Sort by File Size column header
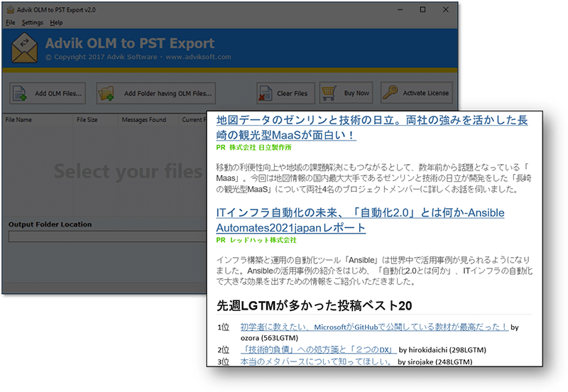The height and width of the screenshot is (392, 568). coord(87,119)
